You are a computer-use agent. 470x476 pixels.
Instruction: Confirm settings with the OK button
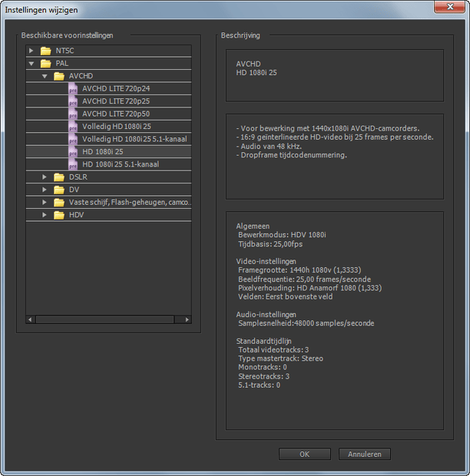tap(305, 455)
